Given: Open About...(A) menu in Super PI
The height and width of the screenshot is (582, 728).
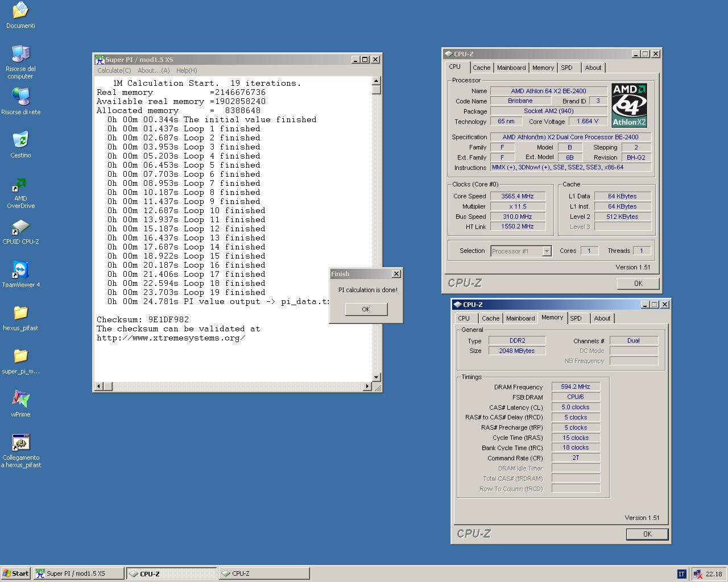Looking at the screenshot, I should pyautogui.click(x=154, y=70).
